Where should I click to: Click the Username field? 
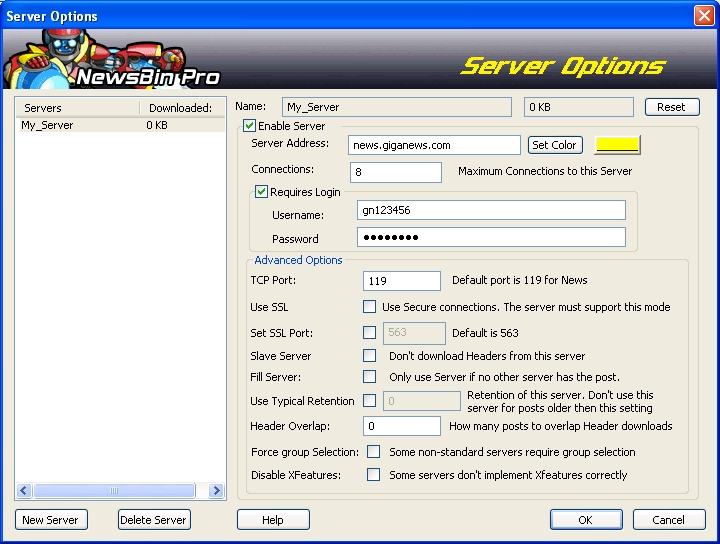(491, 210)
